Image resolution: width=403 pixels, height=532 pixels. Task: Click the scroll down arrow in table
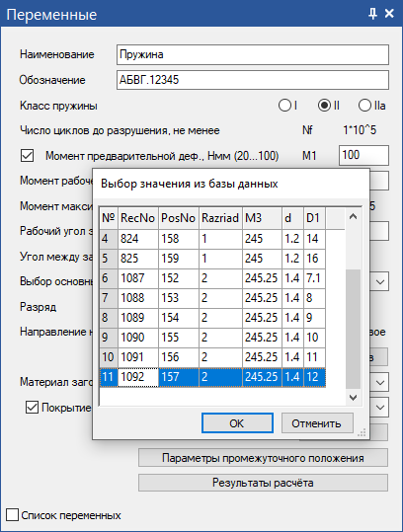(x=353, y=397)
